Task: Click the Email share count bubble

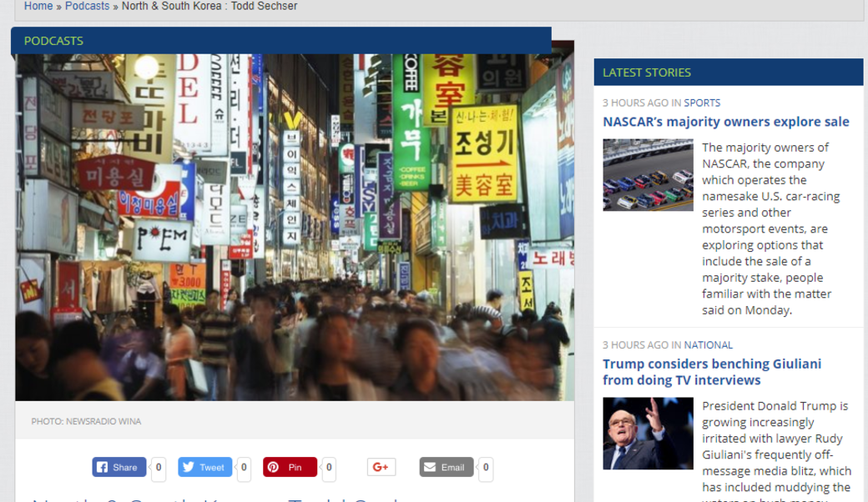Action: pyautogui.click(x=486, y=468)
